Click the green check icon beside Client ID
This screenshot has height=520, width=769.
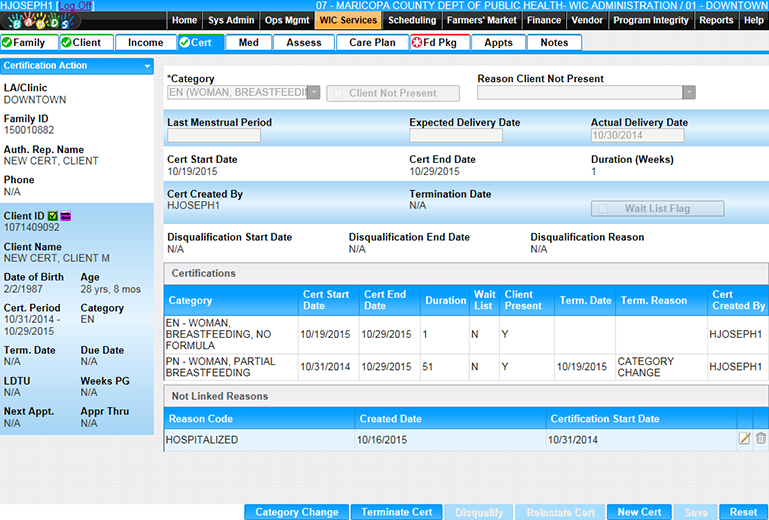click(53, 215)
